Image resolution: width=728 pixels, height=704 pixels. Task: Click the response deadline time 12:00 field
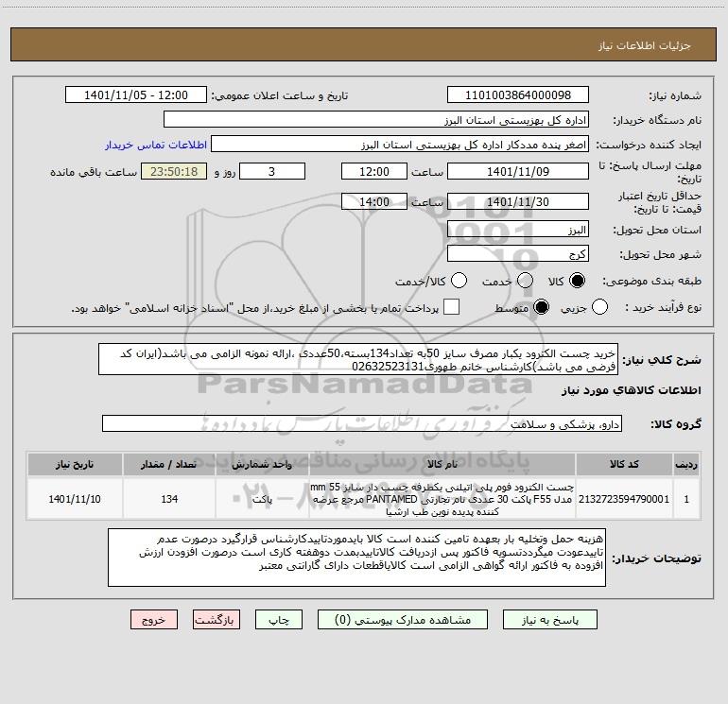pos(374,172)
